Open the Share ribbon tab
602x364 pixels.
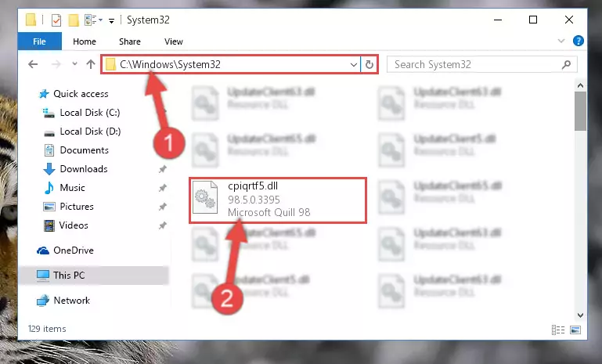click(130, 41)
